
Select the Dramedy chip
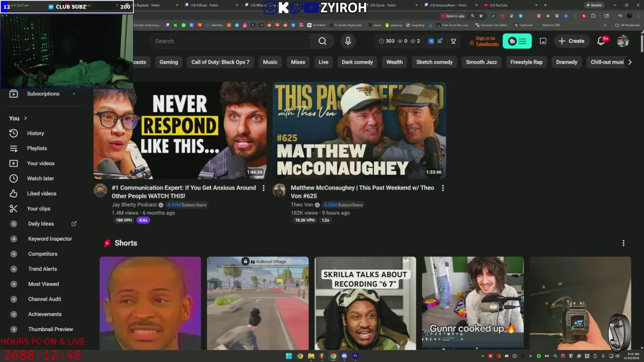click(x=567, y=62)
